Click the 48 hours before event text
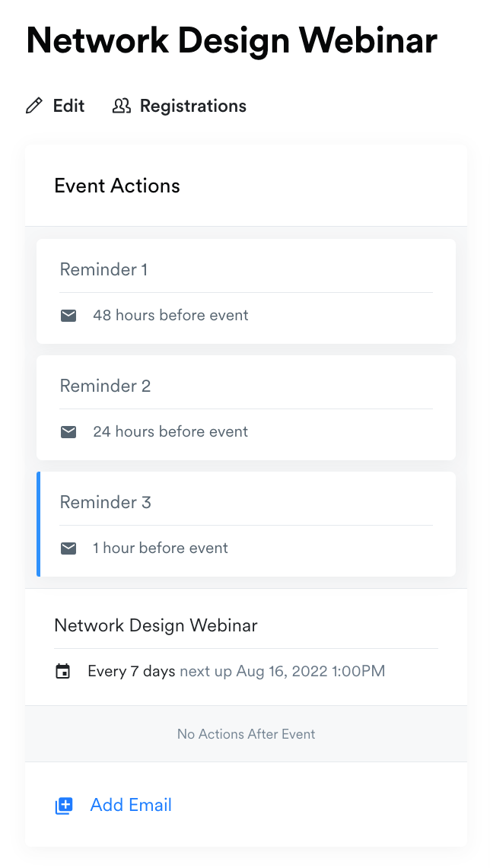 [170, 315]
